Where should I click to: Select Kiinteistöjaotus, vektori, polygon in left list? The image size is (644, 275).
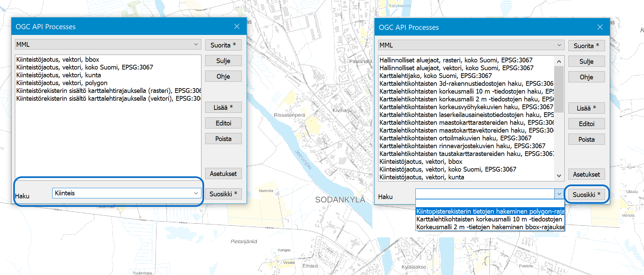tap(62, 83)
